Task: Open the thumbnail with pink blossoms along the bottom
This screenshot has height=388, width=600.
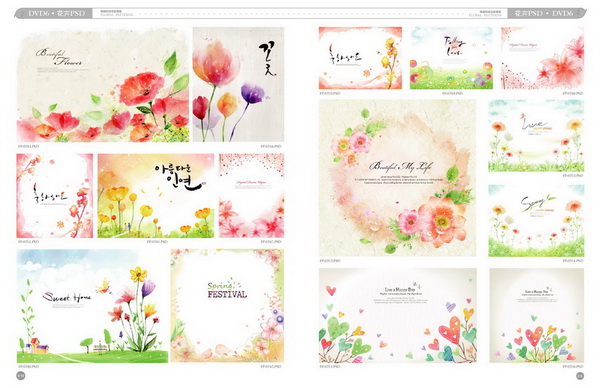Action: tap(251, 196)
